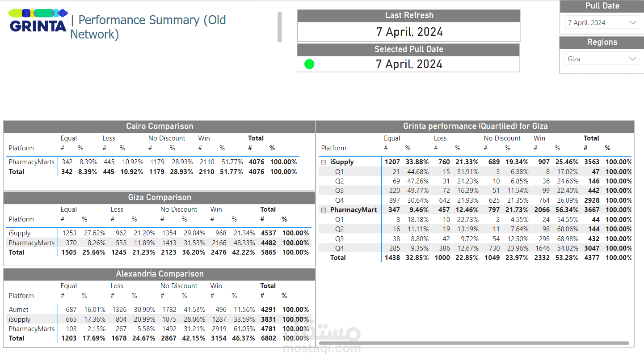
Task: Click the 2919 Win count cell
Action: [x=219, y=329]
